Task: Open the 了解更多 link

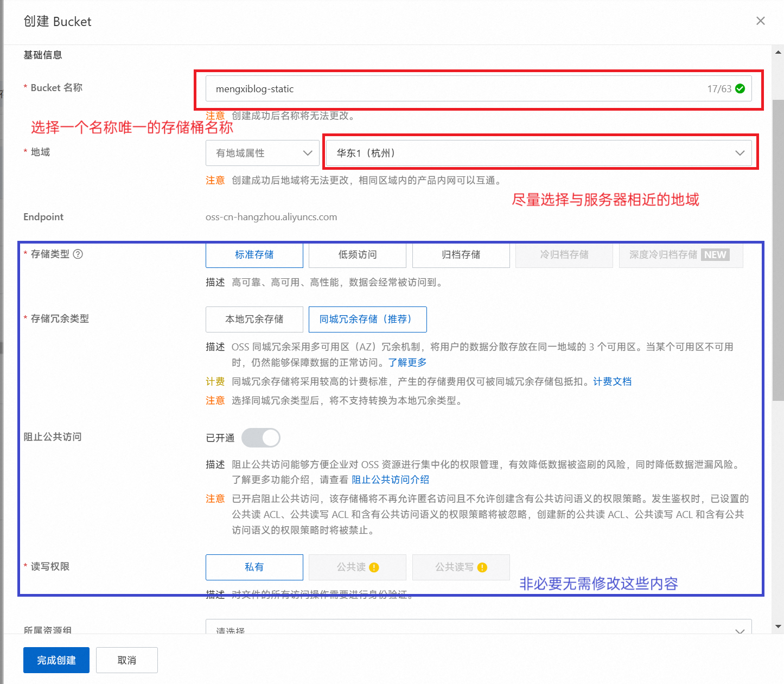Action: (407, 362)
